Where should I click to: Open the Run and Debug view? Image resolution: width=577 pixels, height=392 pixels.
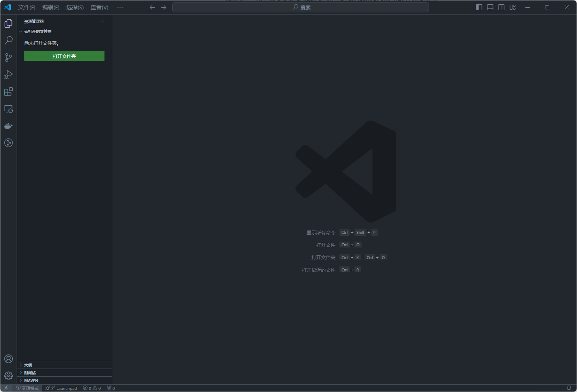[8, 75]
